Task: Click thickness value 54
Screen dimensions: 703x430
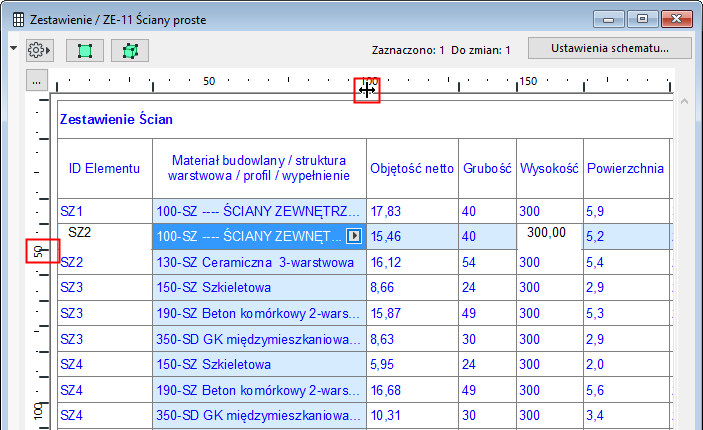Action: click(x=469, y=262)
